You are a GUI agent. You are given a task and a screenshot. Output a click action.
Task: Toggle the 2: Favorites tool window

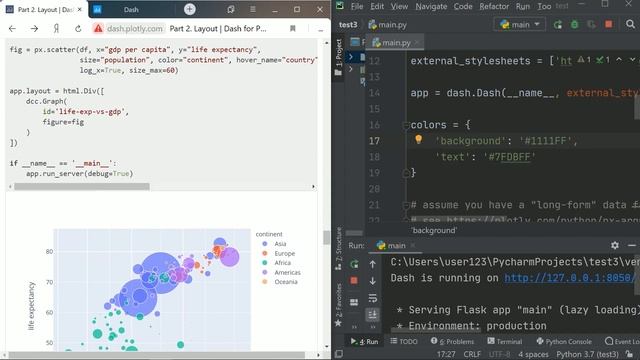point(338,304)
